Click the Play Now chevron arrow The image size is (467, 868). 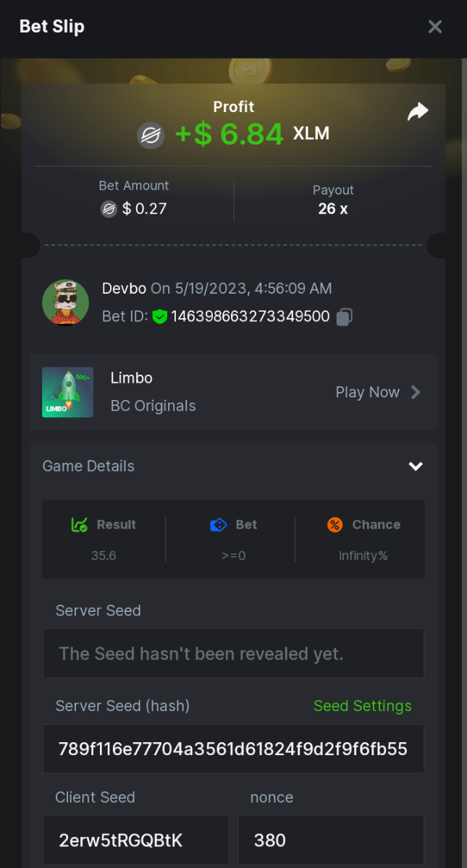[416, 392]
